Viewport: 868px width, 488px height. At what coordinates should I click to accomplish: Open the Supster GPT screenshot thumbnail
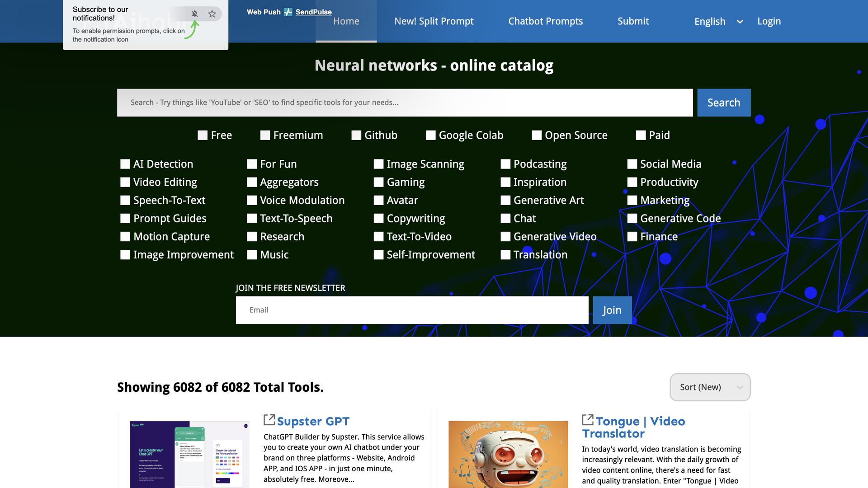coord(189,454)
